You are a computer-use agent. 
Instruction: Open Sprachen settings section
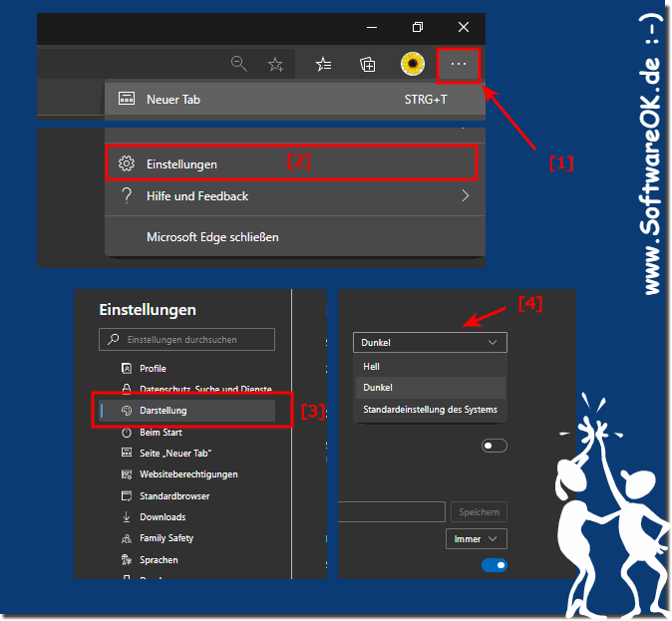point(186,560)
